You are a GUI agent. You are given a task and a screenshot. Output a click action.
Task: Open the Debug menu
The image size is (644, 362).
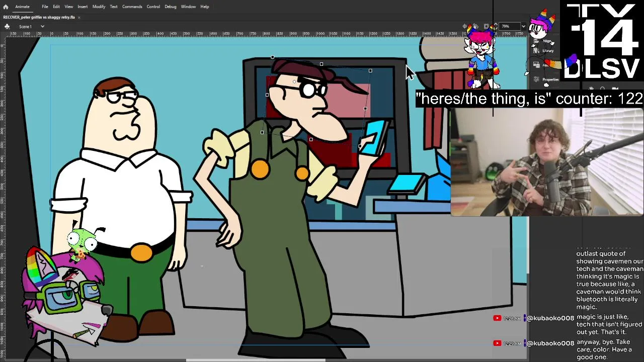(x=170, y=7)
